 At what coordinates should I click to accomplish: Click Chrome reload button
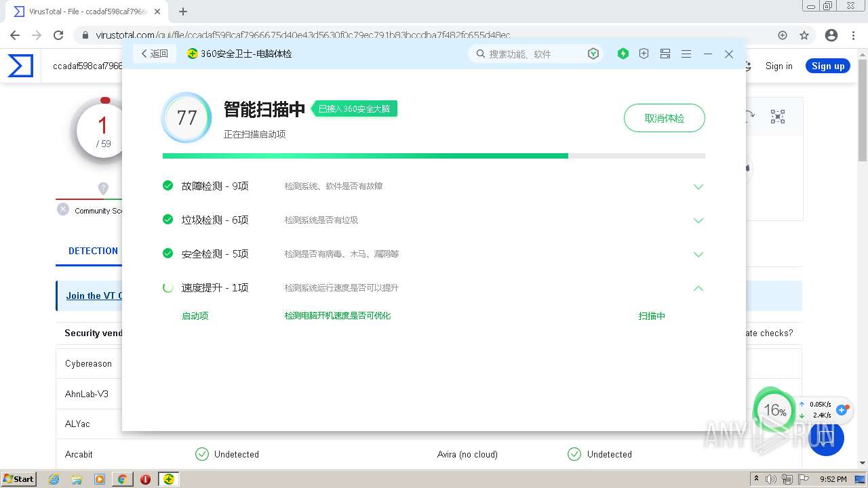(x=58, y=35)
